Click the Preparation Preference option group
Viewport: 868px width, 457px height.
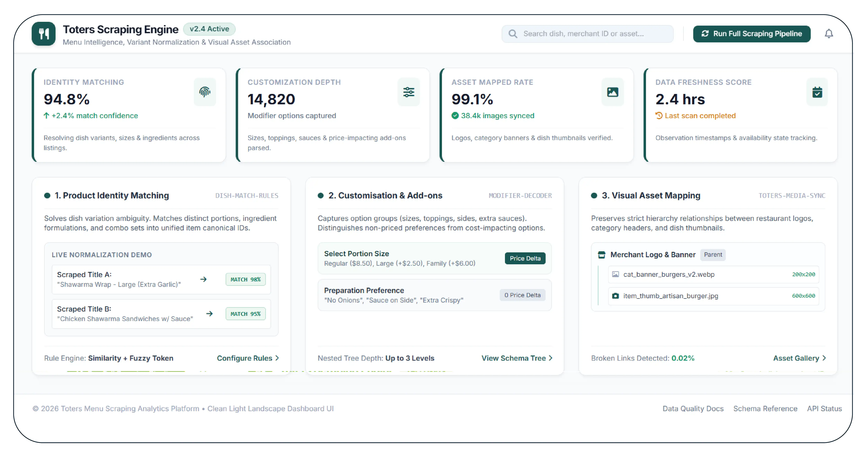click(434, 295)
